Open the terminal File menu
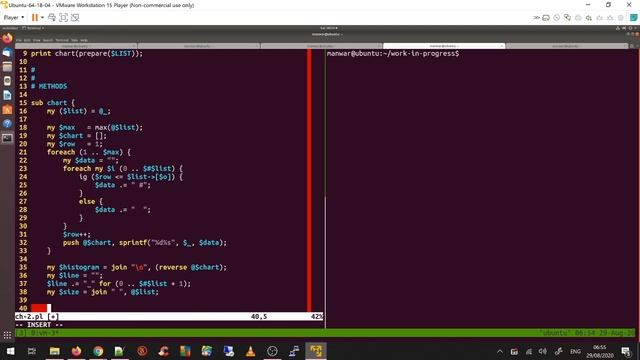 pos(18,40)
